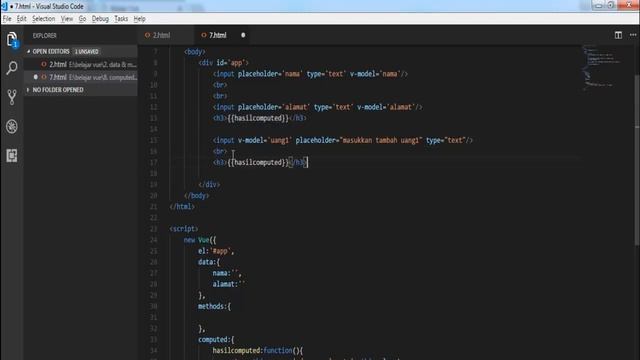Open the Search view in the activity bar
Screen dimensions: 640x360
coord(12,68)
